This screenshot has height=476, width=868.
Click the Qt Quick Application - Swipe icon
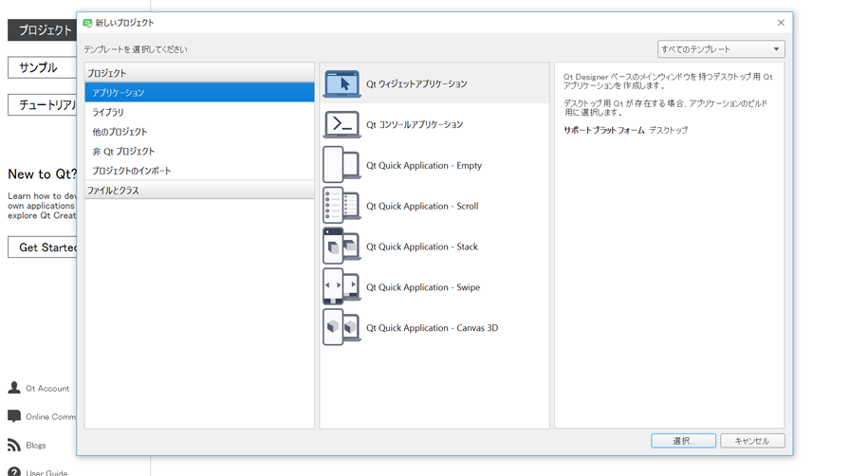coord(342,286)
